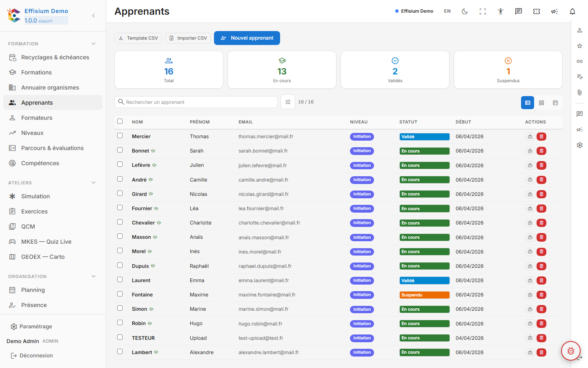This screenshot has width=588, height=368.
Task: Open right sidebar notes edit icon
Action: (579, 77)
